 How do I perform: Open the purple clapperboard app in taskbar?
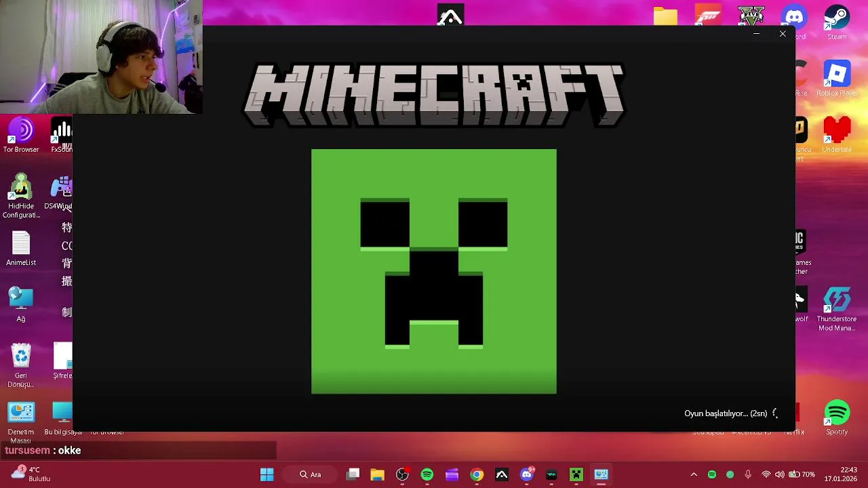coord(452,474)
